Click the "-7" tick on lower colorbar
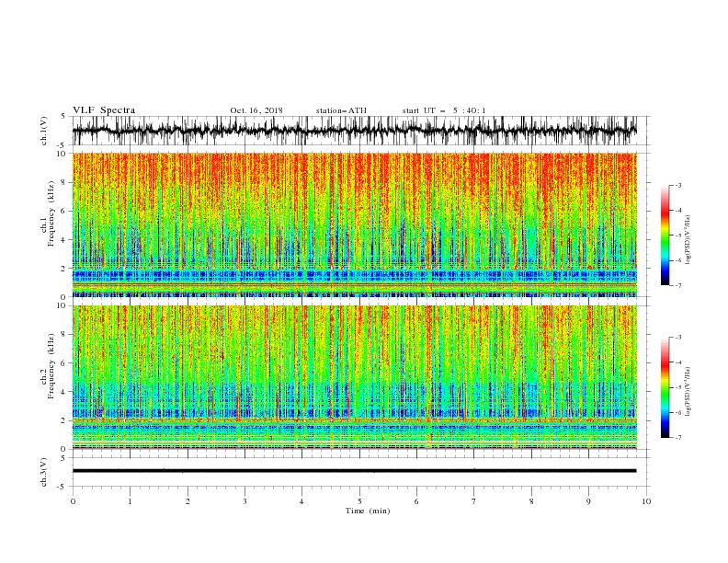 tap(677, 438)
